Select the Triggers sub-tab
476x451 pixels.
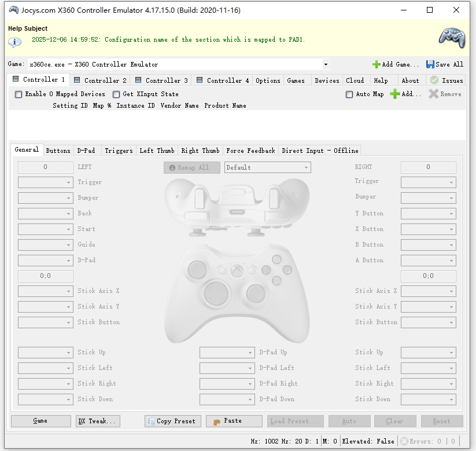coord(119,151)
